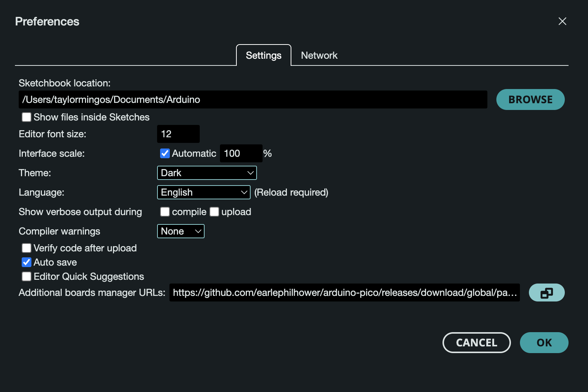Screen dimensions: 588x392
Task: Click the Editor font size field
Action: pyautogui.click(x=178, y=134)
